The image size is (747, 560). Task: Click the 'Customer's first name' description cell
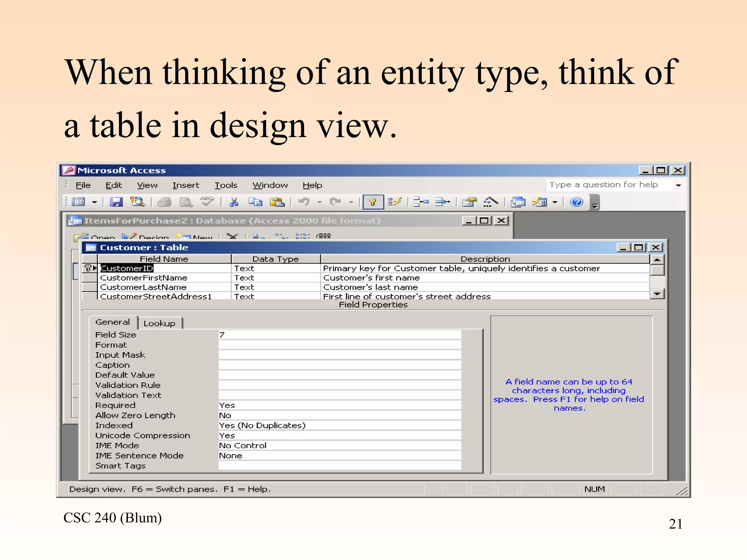click(x=485, y=278)
